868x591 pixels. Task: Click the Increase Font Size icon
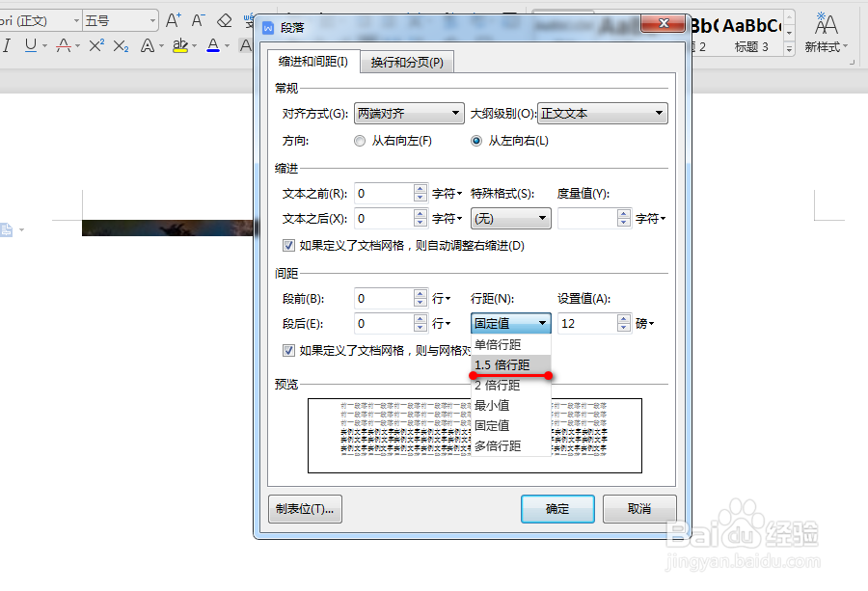coord(174,21)
